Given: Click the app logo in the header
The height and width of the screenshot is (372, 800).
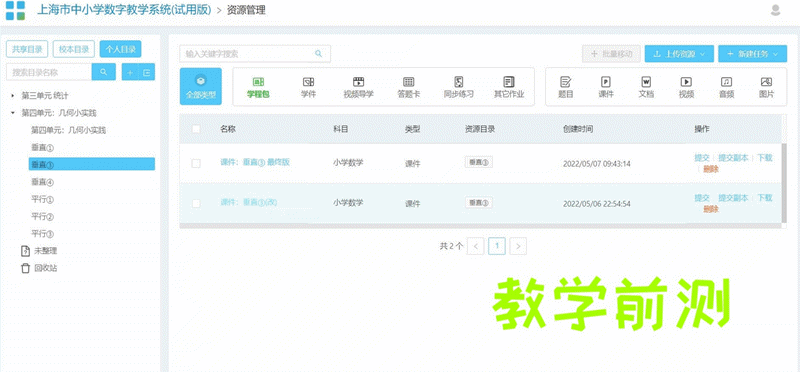Looking at the screenshot, I should (15, 10).
